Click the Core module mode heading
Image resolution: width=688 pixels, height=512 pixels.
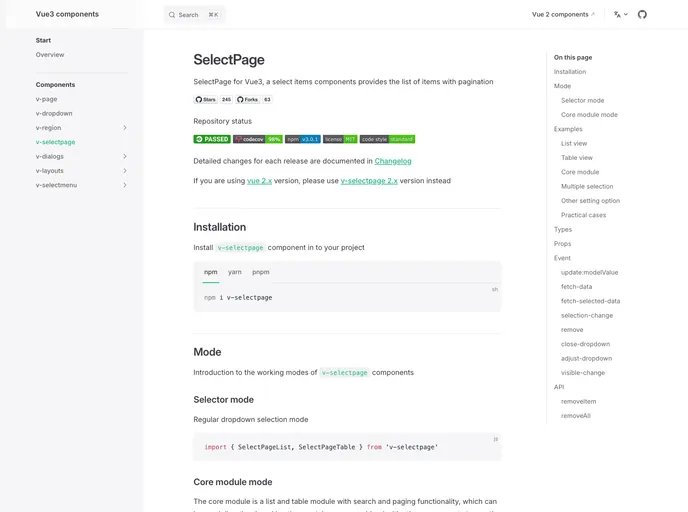(x=233, y=482)
